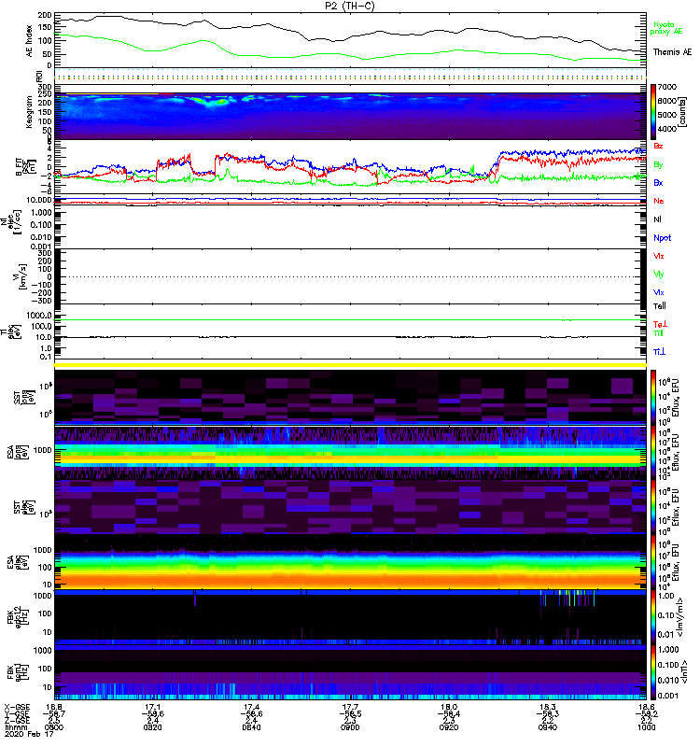Click the 0940 time tick label
The height and width of the screenshot is (747, 700).
[547, 727]
